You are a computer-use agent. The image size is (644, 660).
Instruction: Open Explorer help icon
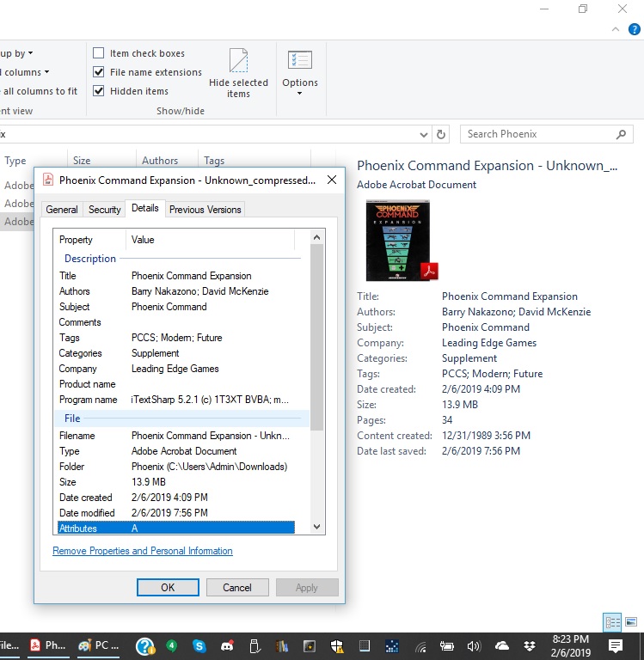coord(634,29)
